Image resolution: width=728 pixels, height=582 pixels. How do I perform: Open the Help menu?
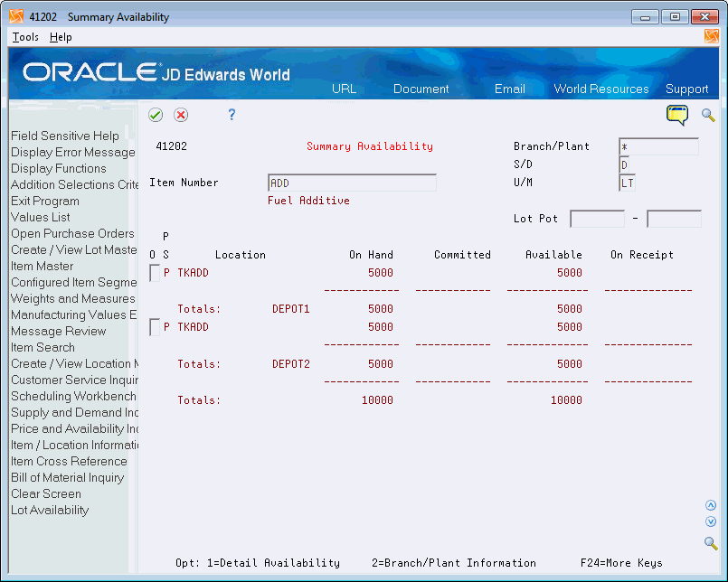(x=61, y=37)
